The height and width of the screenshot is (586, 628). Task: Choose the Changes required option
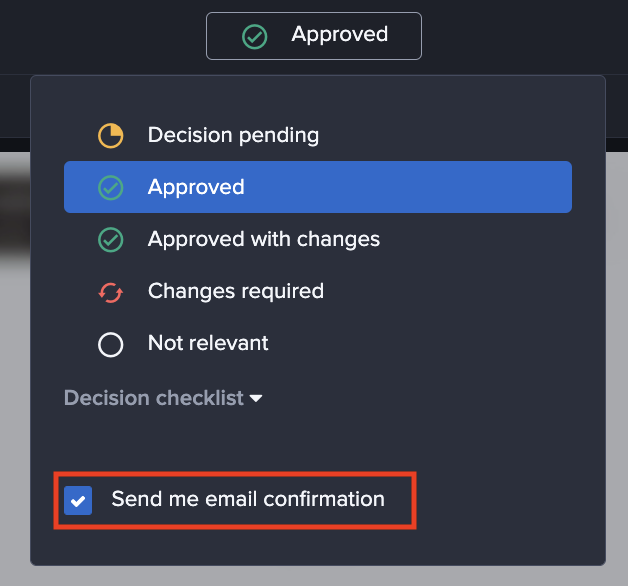(x=236, y=292)
